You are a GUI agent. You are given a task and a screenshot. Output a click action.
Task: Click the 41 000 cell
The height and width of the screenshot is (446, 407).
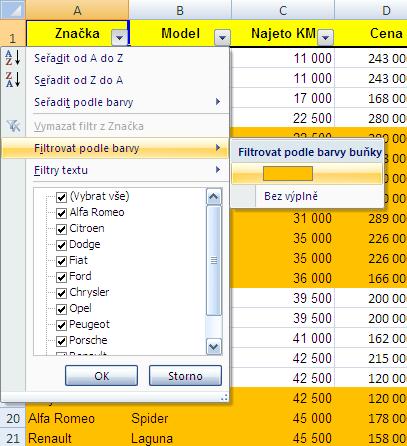tap(283, 338)
